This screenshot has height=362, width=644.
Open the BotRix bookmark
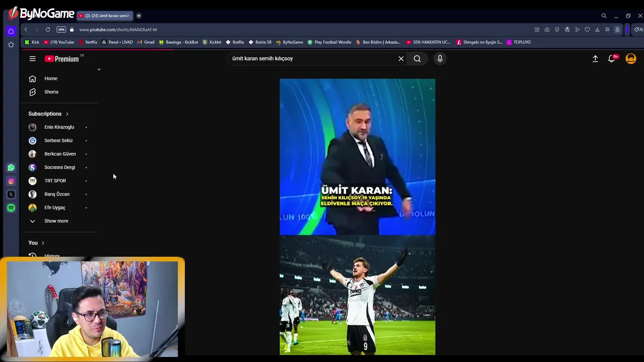coord(235,42)
